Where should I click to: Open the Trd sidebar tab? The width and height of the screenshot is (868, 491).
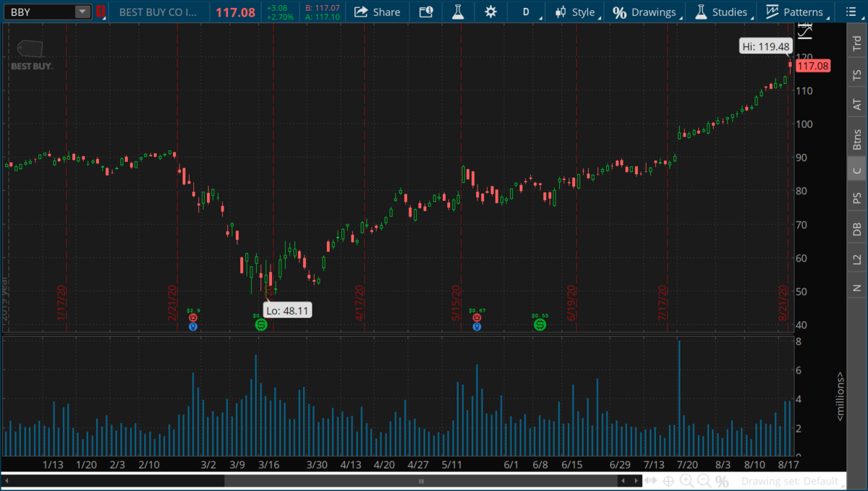[856, 42]
